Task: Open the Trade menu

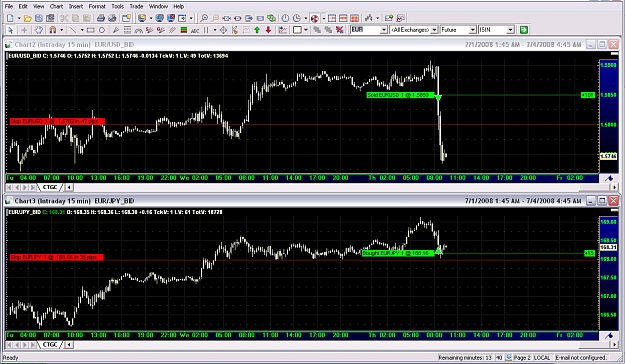Action: click(x=136, y=6)
